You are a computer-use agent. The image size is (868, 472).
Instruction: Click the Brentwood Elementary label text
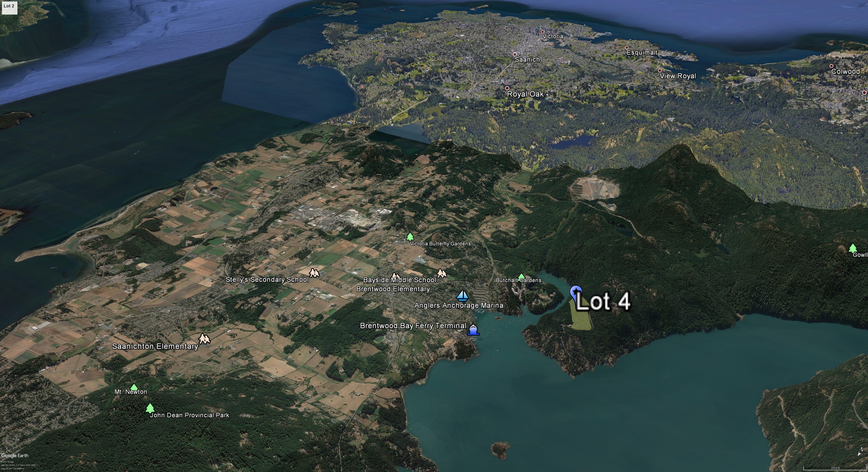coord(393,289)
